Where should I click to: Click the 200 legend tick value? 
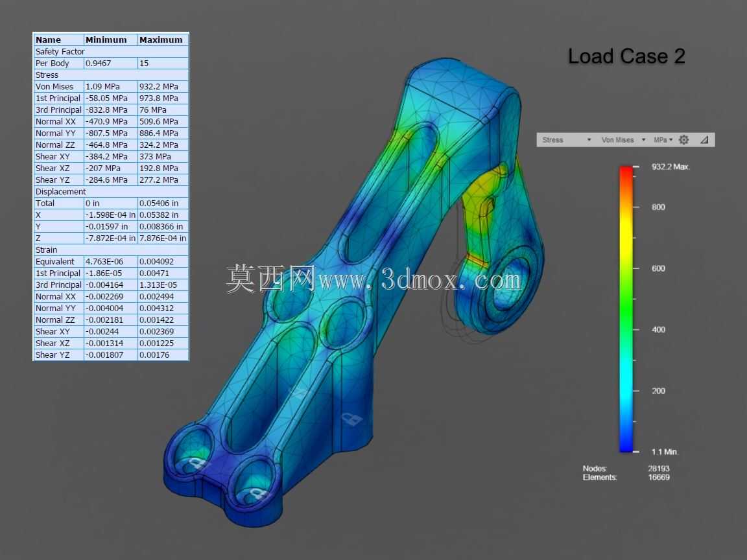[658, 391]
